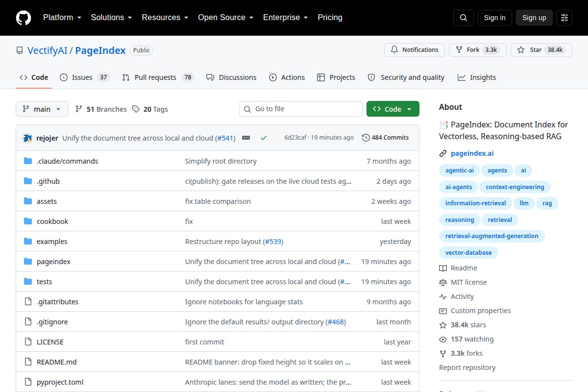
Task: Click the assets folder icon
Action: pos(28,201)
